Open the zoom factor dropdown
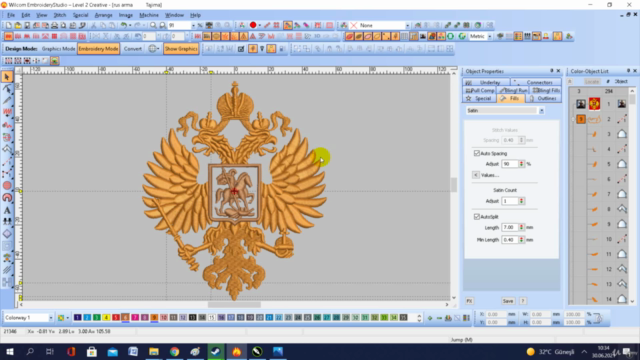This screenshot has width=640, height=360. click(x=193, y=25)
